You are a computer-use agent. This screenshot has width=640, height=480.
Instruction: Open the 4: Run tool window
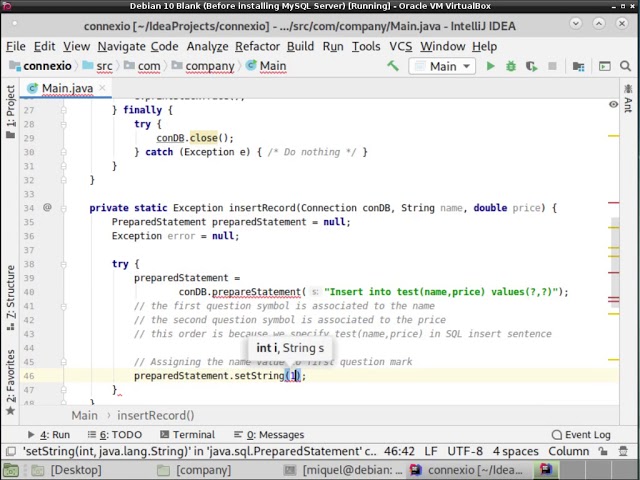(x=49, y=435)
